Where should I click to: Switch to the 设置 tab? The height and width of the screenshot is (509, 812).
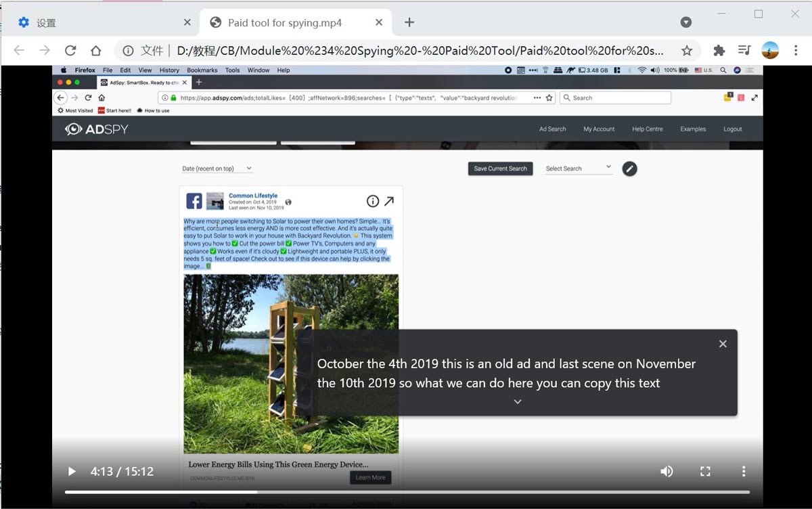click(101, 23)
